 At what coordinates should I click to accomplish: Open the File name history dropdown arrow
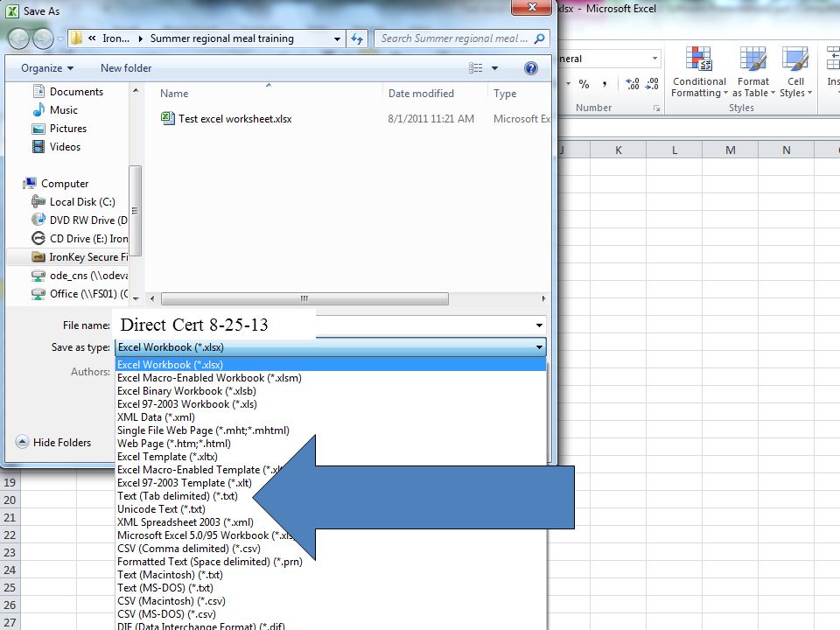click(x=539, y=325)
